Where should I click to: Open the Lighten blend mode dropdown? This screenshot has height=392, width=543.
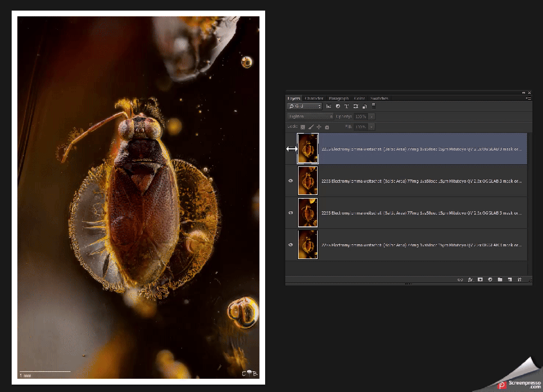tap(310, 117)
